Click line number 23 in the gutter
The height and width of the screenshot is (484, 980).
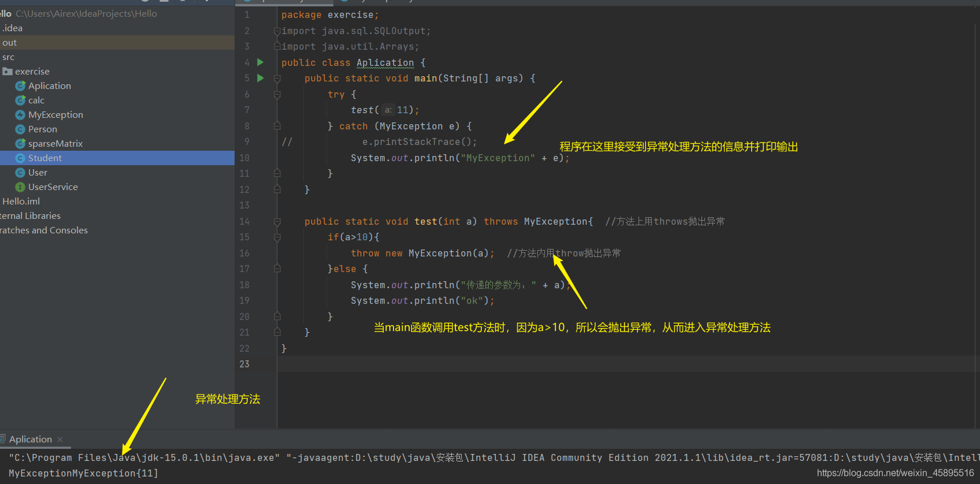pos(244,364)
